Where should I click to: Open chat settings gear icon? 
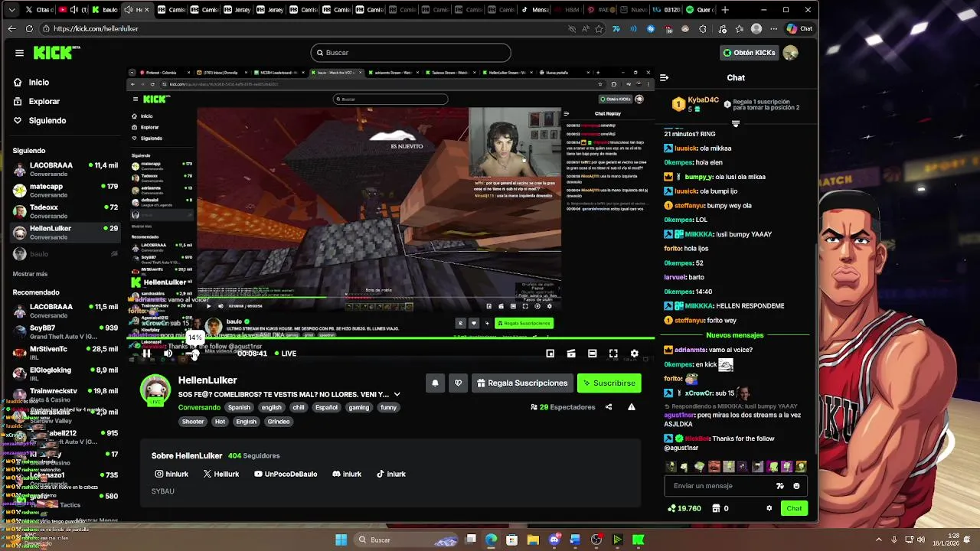click(x=769, y=508)
